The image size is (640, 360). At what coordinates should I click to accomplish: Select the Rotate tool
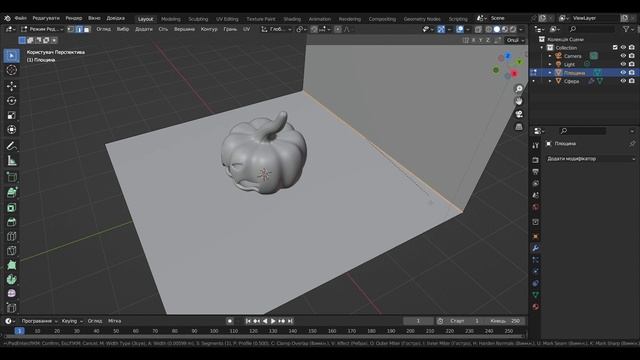tap(11, 100)
